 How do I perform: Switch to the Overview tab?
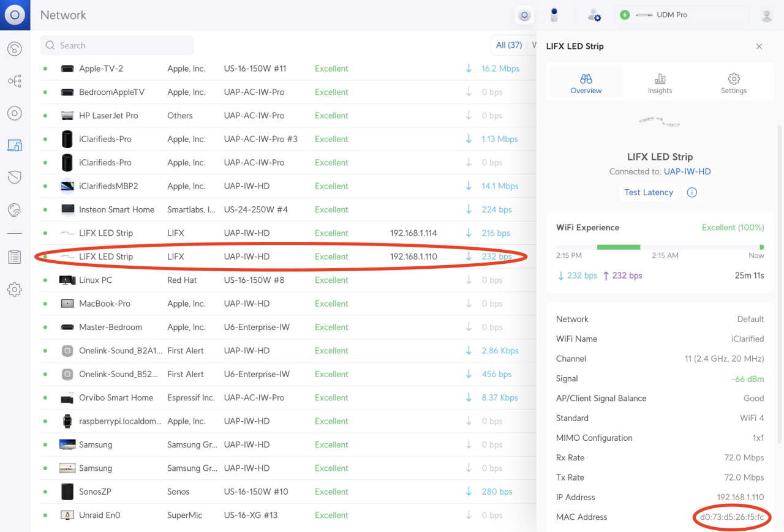[586, 83]
